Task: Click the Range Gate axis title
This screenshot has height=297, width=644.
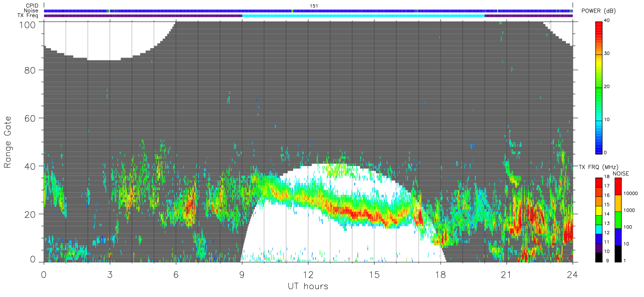Action: pos(8,142)
